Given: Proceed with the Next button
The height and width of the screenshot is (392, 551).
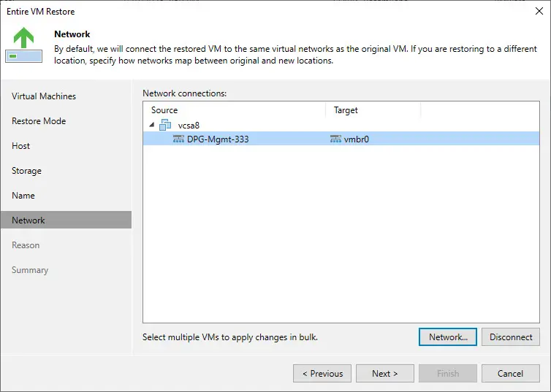Looking at the screenshot, I should (x=384, y=374).
